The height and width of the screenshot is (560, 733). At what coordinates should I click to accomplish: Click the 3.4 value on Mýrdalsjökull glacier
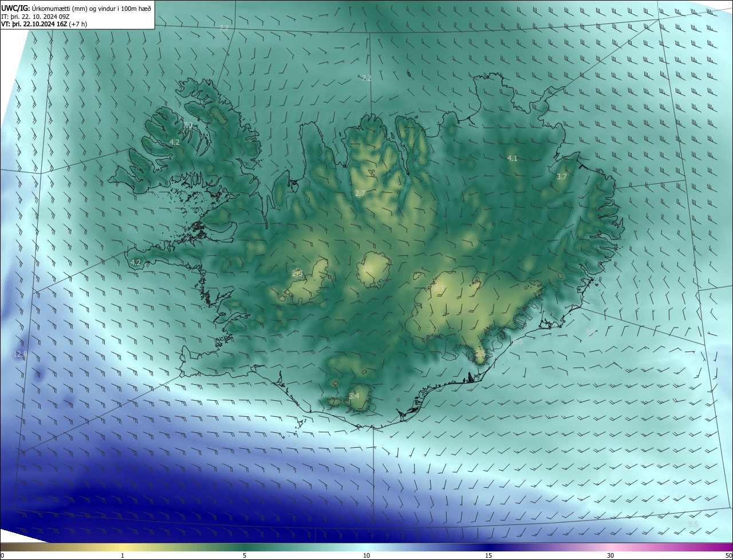[354, 396]
